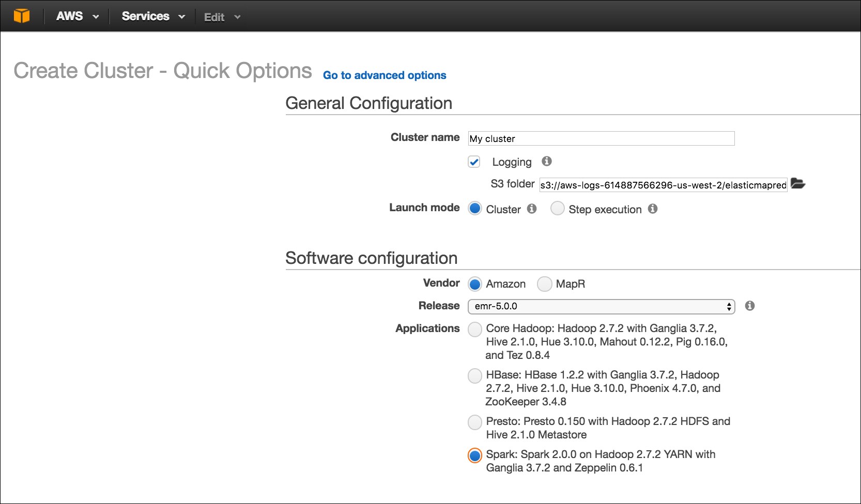Open the S3 folder browse icon

798,184
